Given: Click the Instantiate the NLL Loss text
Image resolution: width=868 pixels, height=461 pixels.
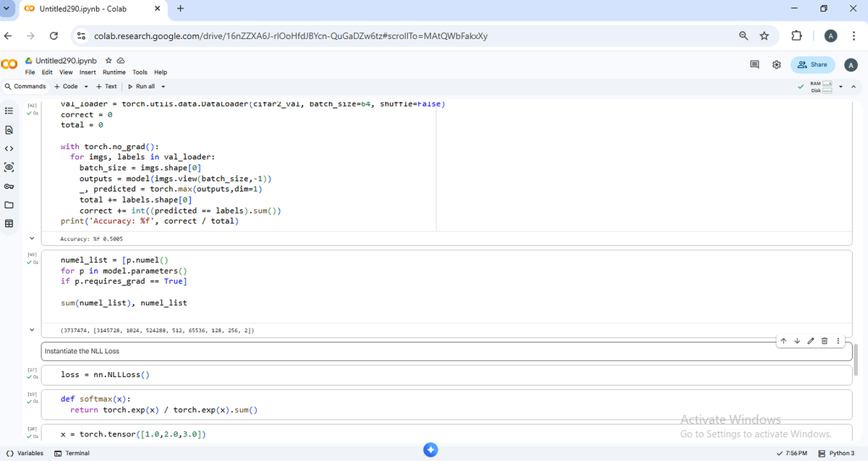Looking at the screenshot, I should coord(82,351).
